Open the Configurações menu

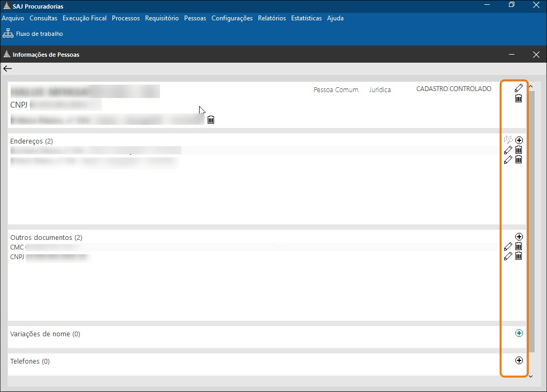232,18
